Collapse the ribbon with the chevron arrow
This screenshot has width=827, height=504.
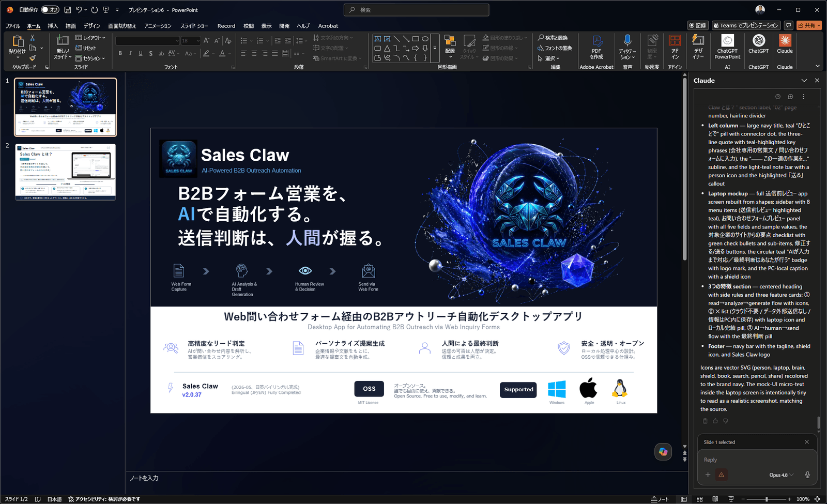[817, 66]
